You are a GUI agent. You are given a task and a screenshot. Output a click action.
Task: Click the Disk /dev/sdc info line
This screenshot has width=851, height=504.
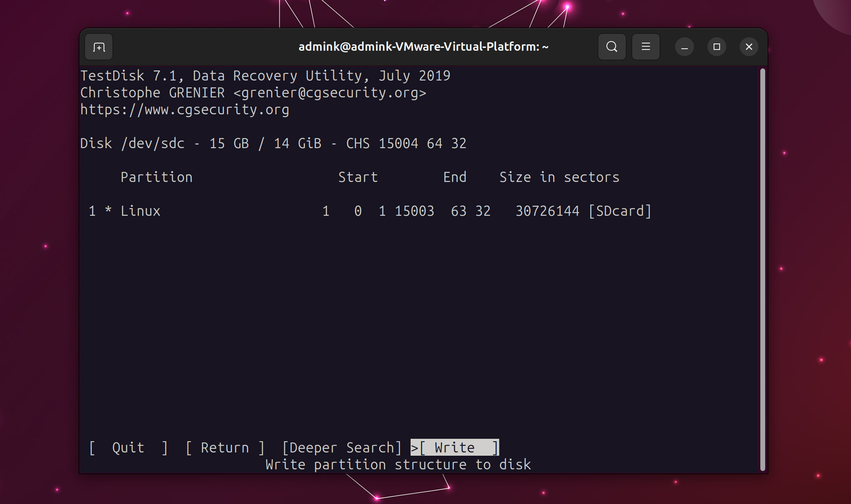(273, 143)
